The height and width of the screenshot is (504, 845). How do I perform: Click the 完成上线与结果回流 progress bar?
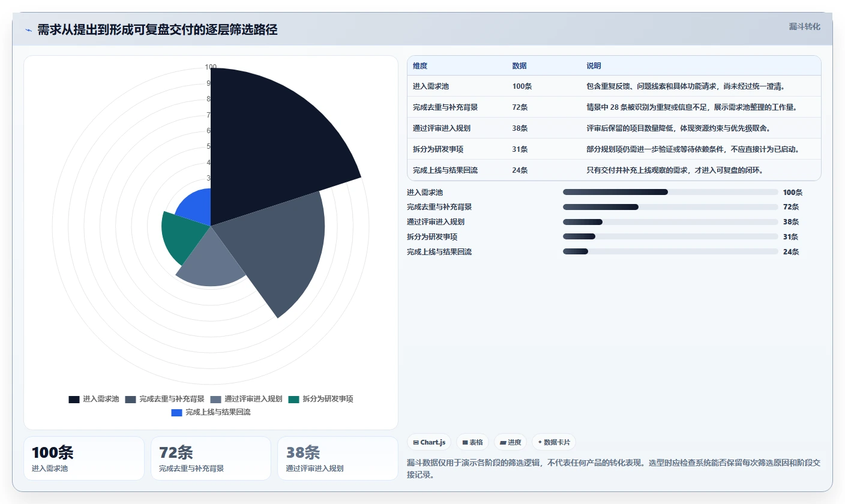point(670,251)
